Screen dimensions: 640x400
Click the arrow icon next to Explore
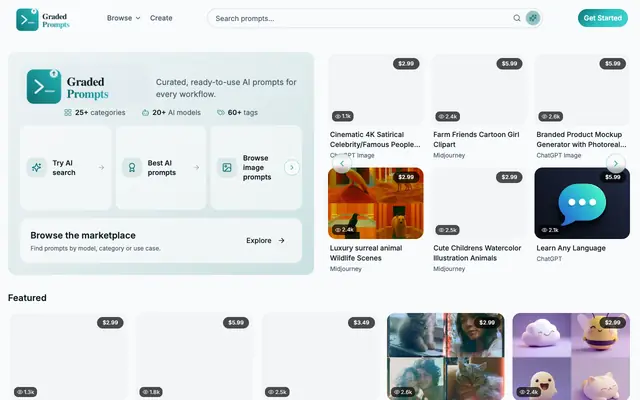click(281, 240)
